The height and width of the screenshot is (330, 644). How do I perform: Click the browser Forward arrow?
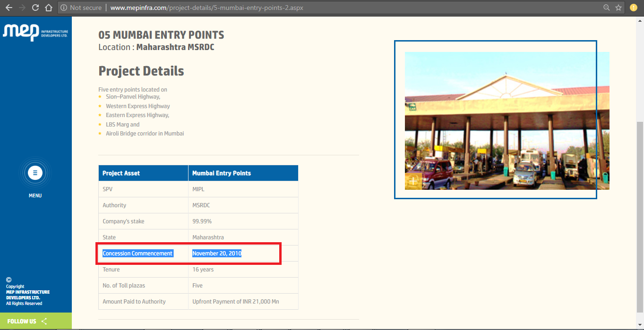22,8
